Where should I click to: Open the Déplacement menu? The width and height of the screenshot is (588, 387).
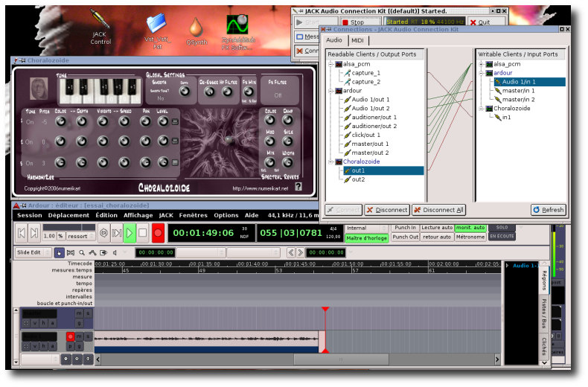pyautogui.click(x=68, y=216)
